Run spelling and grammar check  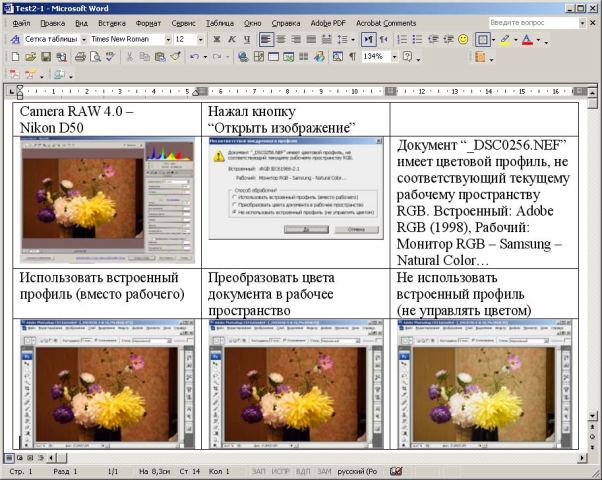(111, 57)
